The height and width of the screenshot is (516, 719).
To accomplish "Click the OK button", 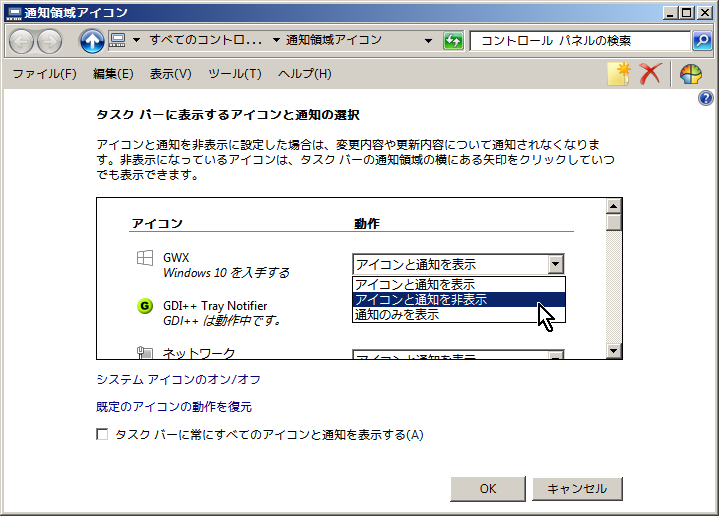I will coord(488,489).
